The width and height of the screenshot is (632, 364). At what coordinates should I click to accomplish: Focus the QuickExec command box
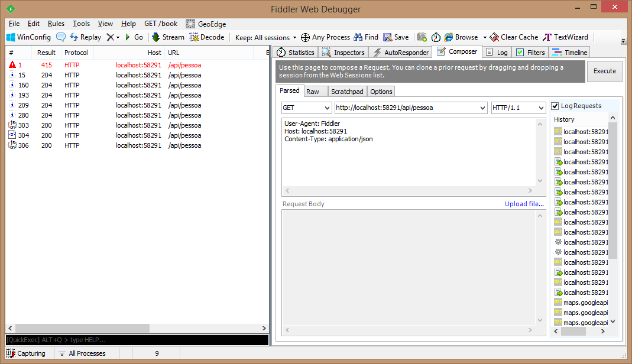(137, 340)
